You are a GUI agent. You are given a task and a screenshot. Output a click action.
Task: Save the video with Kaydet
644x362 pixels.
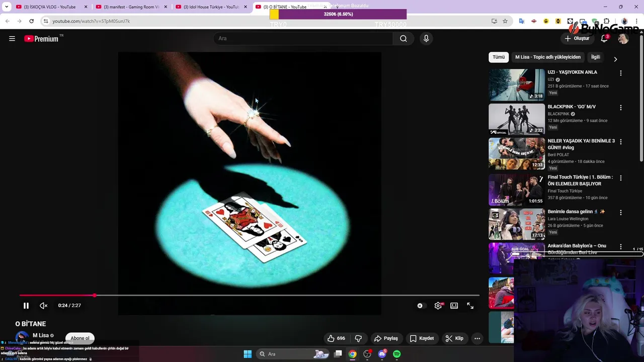pyautogui.click(x=422, y=338)
